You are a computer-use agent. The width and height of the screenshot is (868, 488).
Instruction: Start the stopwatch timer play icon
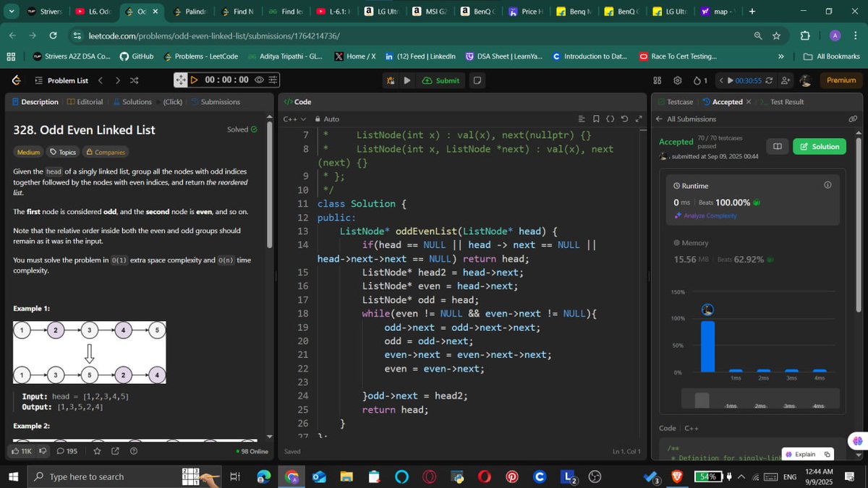pos(194,80)
